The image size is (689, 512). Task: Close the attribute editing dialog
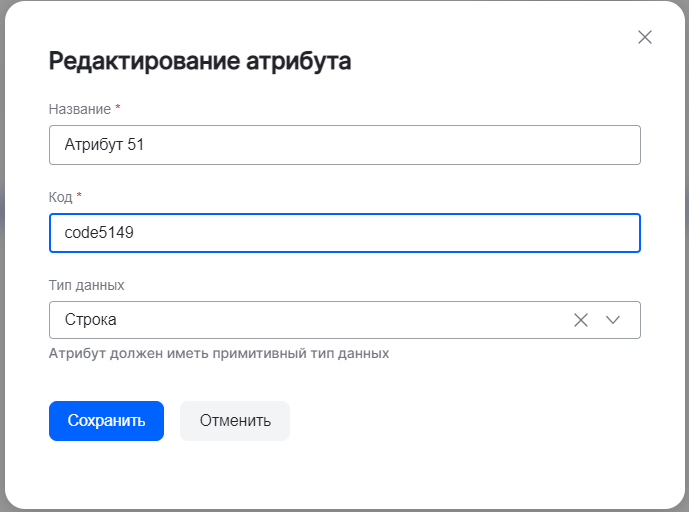pyautogui.click(x=645, y=37)
